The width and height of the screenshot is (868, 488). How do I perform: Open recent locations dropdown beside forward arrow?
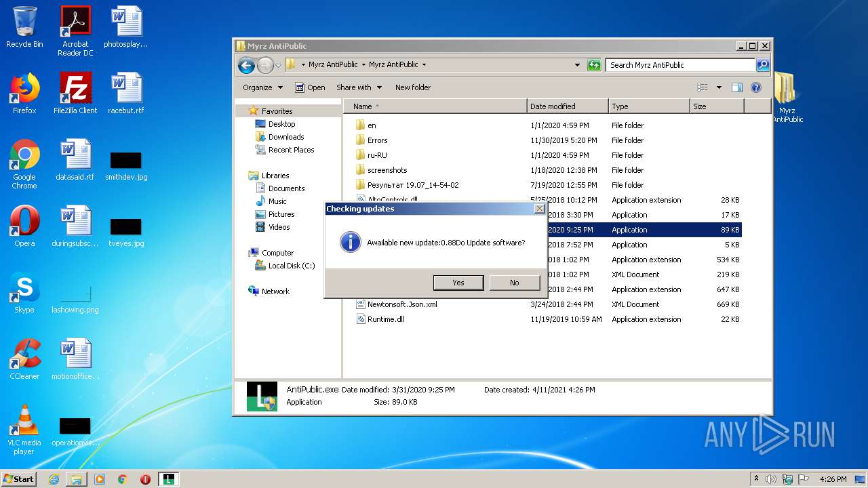pos(278,66)
